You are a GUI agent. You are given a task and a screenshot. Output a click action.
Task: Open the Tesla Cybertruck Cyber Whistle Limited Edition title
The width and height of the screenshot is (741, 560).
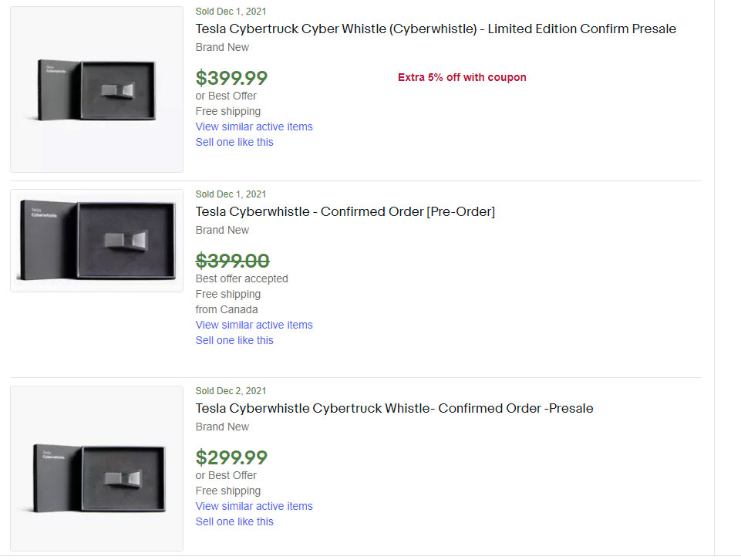(x=436, y=29)
